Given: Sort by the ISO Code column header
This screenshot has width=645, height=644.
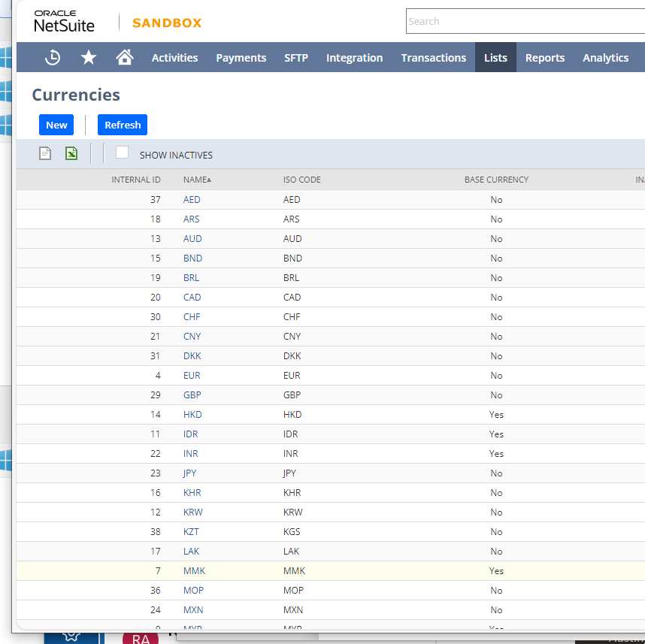Looking at the screenshot, I should pos(302,180).
